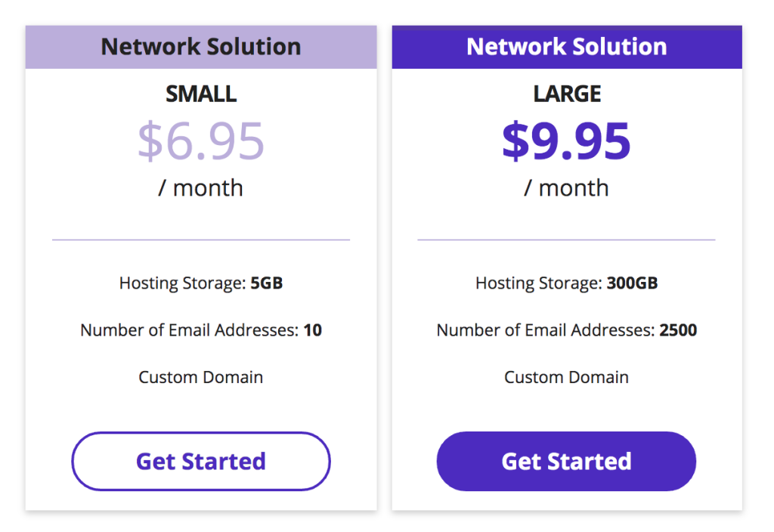This screenshot has height=532, width=774.
Task: Click the Hosting Storage: 5GB feature line
Action: (x=201, y=283)
